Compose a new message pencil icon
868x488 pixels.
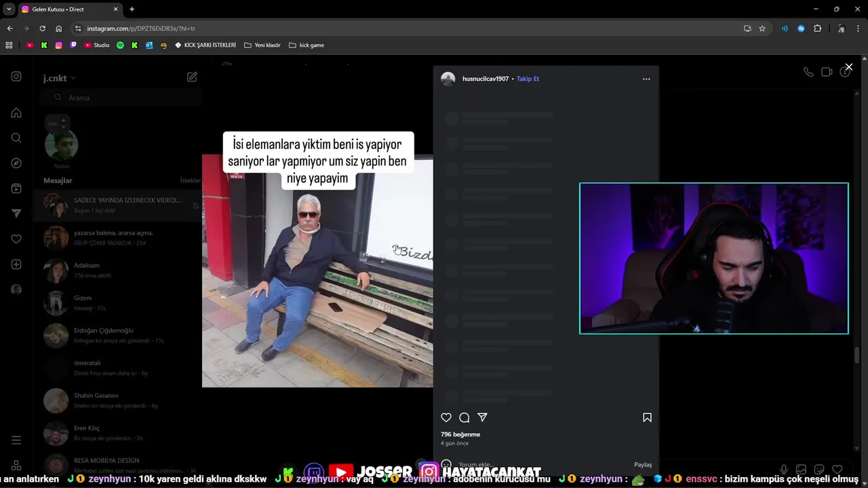pyautogui.click(x=192, y=77)
